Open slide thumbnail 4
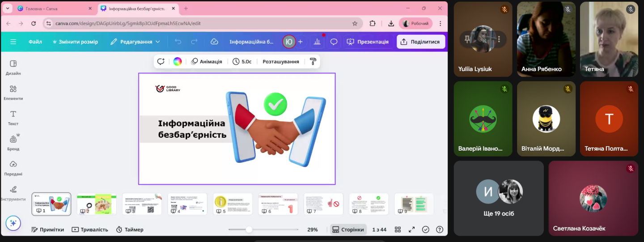Viewport: 644px width, 242px height. pos(187,204)
